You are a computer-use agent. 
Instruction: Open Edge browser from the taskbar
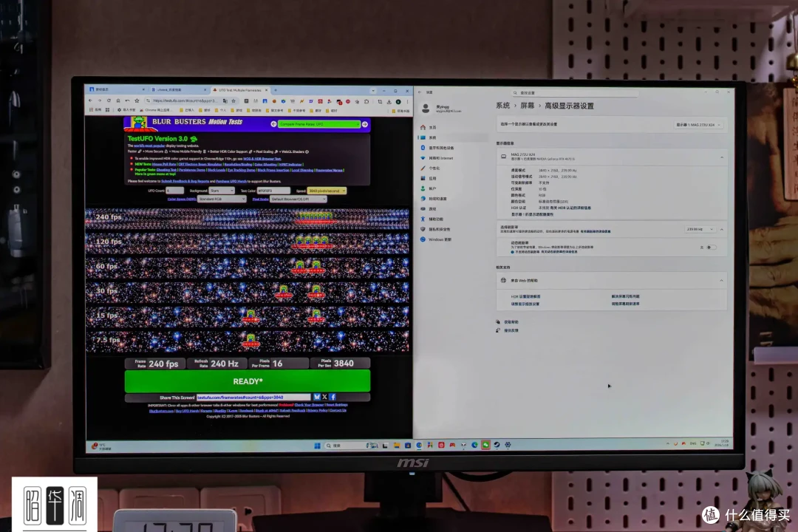(x=474, y=445)
